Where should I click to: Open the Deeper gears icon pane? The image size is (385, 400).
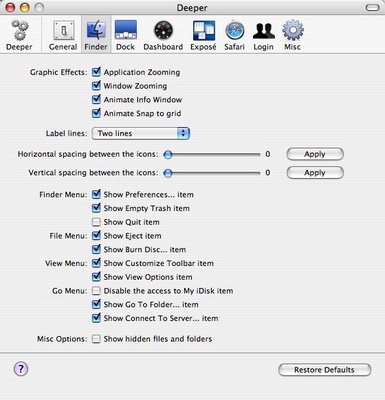(x=19, y=35)
